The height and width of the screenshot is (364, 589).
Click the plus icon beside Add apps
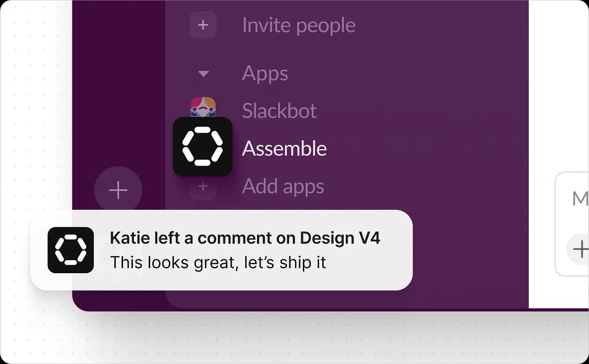[x=203, y=186]
